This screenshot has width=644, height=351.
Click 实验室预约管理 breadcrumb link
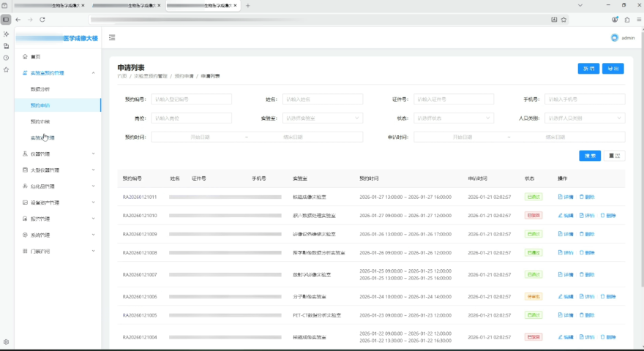tap(150, 76)
